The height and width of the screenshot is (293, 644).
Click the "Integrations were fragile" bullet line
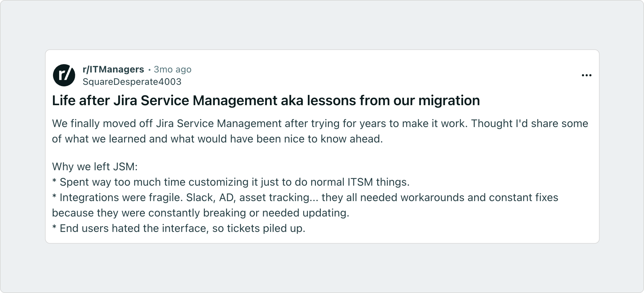[305, 198]
